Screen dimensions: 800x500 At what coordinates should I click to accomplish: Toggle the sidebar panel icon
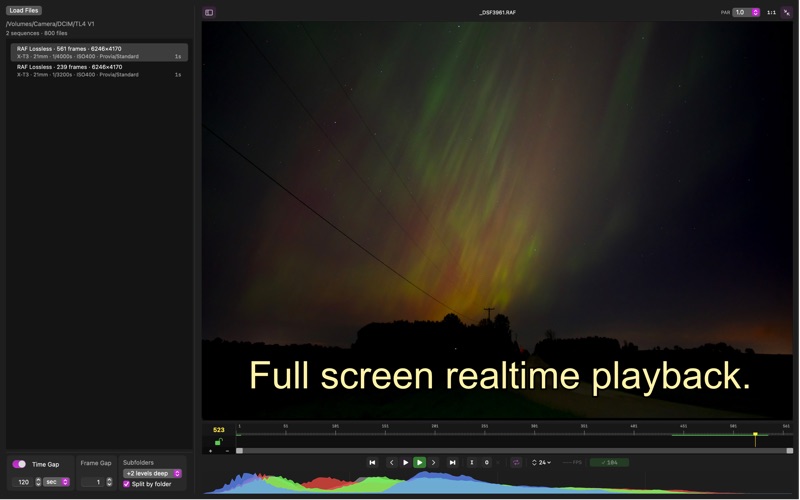pyautogui.click(x=209, y=12)
